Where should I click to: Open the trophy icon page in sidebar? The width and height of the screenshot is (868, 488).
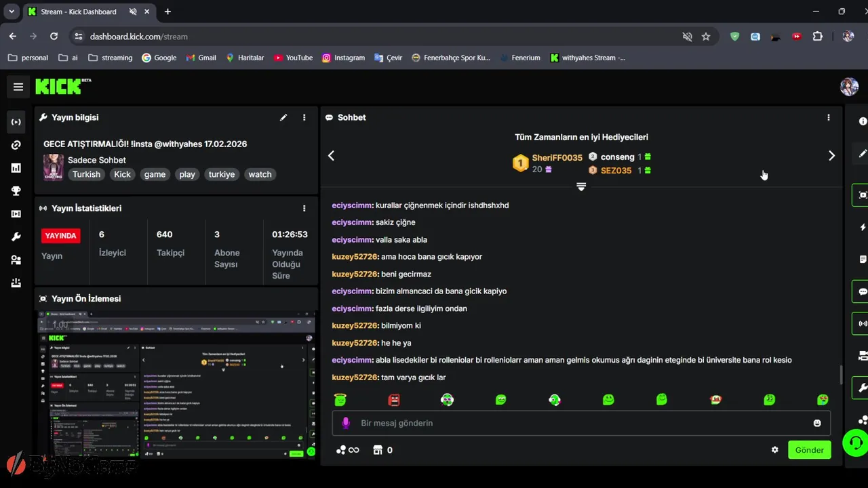[16, 191]
